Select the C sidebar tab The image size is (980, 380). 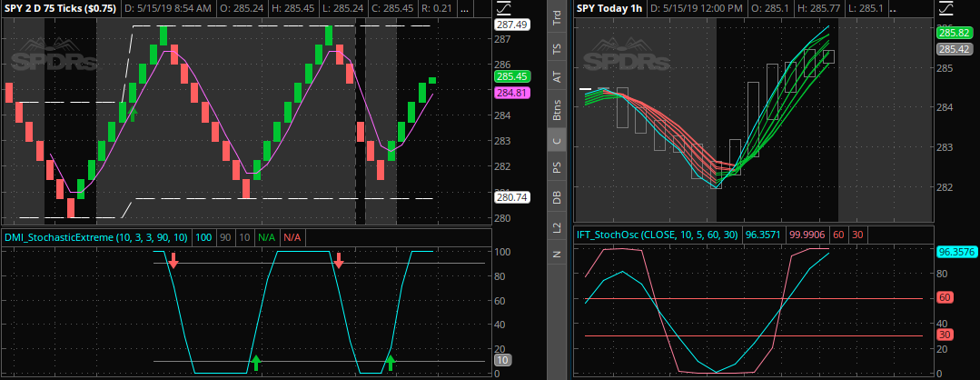(x=557, y=140)
